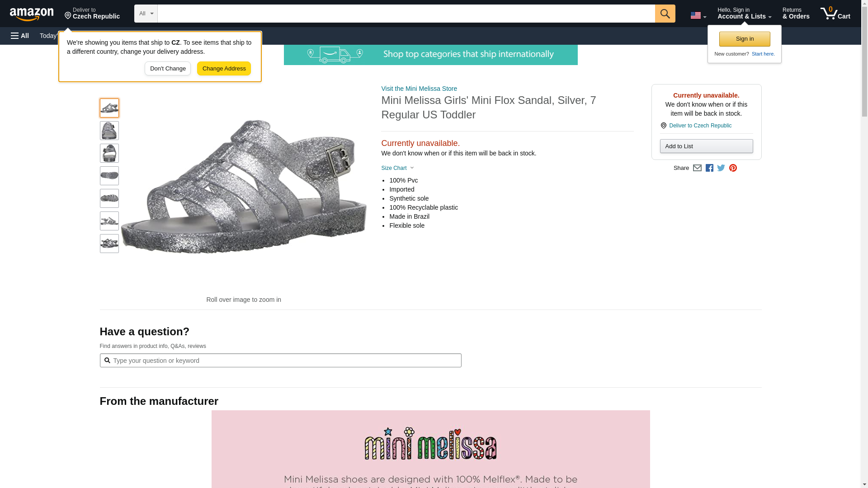The height and width of the screenshot is (488, 868).
Task: Click the question keyword search field
Action: click(280, 361)
